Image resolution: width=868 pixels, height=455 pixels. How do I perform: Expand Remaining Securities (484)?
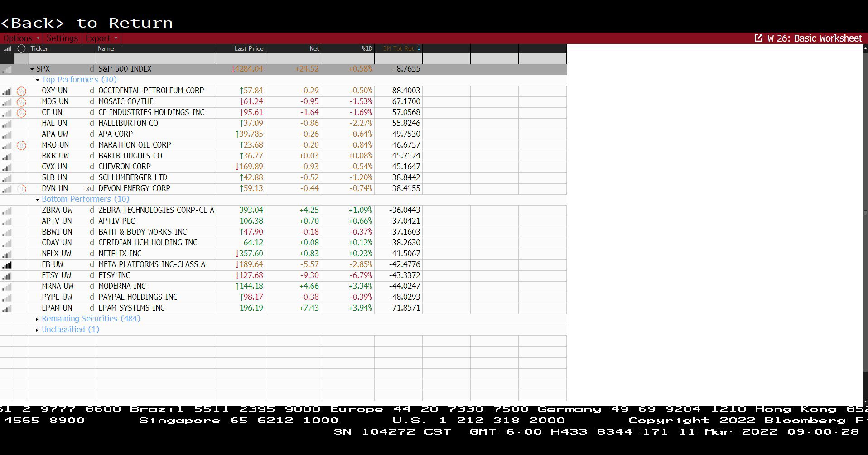pos(37,319)
